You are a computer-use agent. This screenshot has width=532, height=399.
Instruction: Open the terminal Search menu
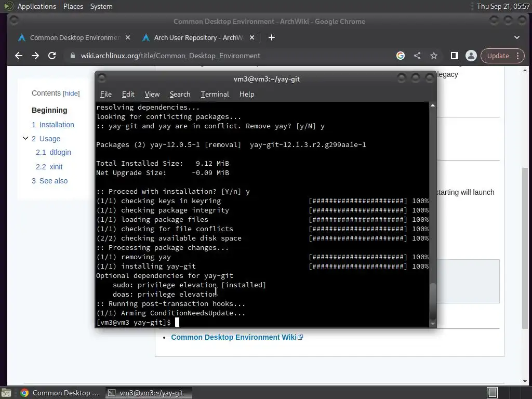[x=180, y=95]
